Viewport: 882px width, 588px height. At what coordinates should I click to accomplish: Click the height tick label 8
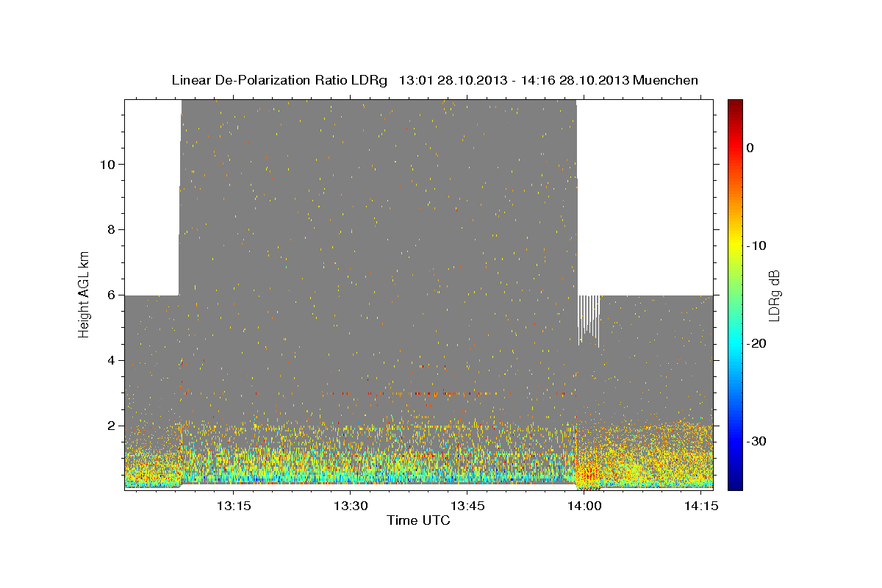pos(110,229)
